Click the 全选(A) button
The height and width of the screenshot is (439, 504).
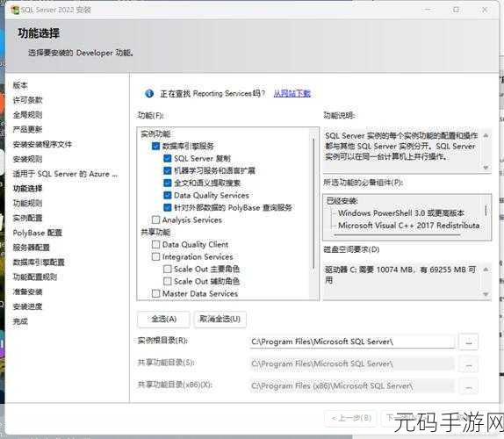163,319
